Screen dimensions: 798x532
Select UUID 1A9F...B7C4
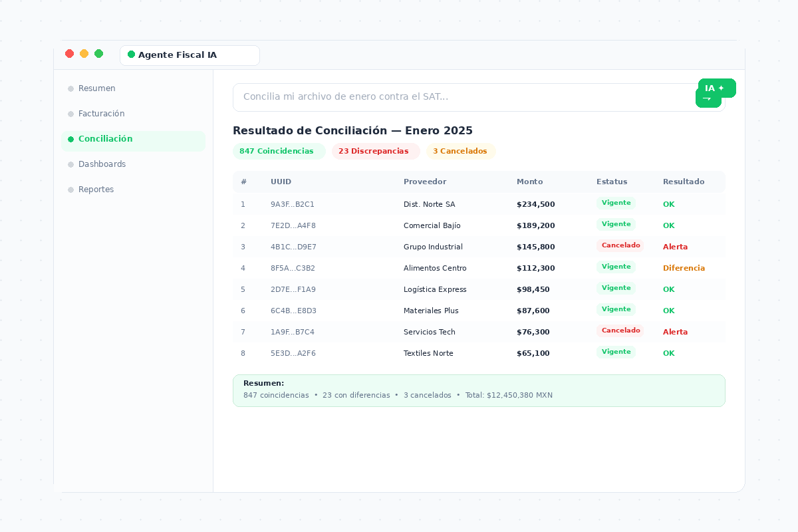tap(293, 332)
